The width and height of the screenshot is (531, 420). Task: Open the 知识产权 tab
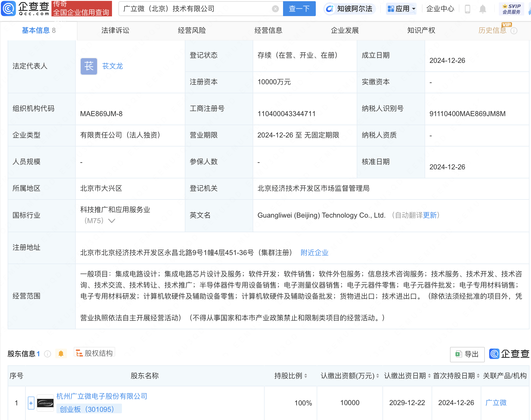(421, 30)
